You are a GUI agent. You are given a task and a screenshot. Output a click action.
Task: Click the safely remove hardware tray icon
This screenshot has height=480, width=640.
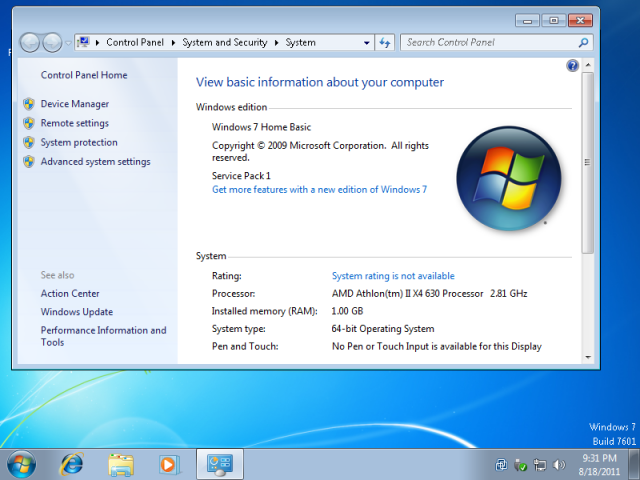[520, 464]
